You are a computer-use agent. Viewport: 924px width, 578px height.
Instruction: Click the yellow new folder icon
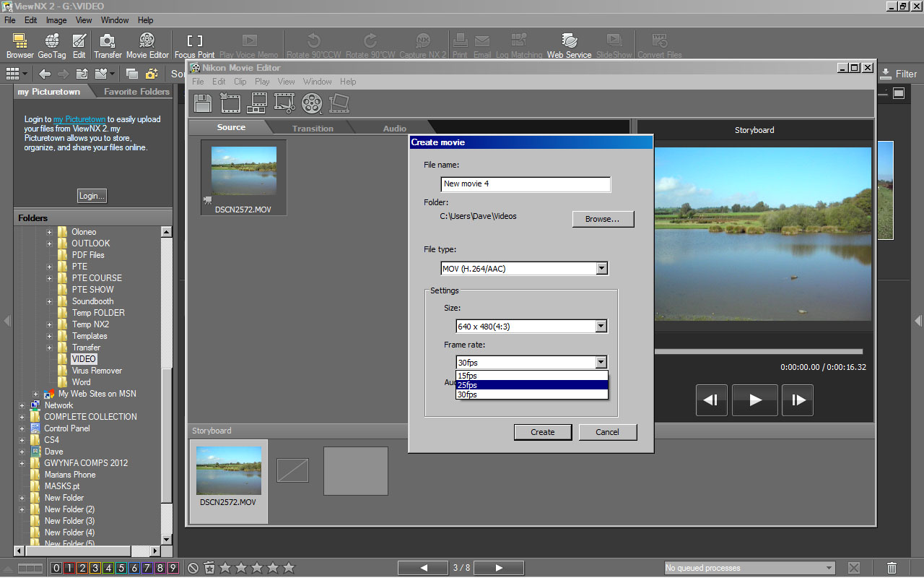click(152, 74)
